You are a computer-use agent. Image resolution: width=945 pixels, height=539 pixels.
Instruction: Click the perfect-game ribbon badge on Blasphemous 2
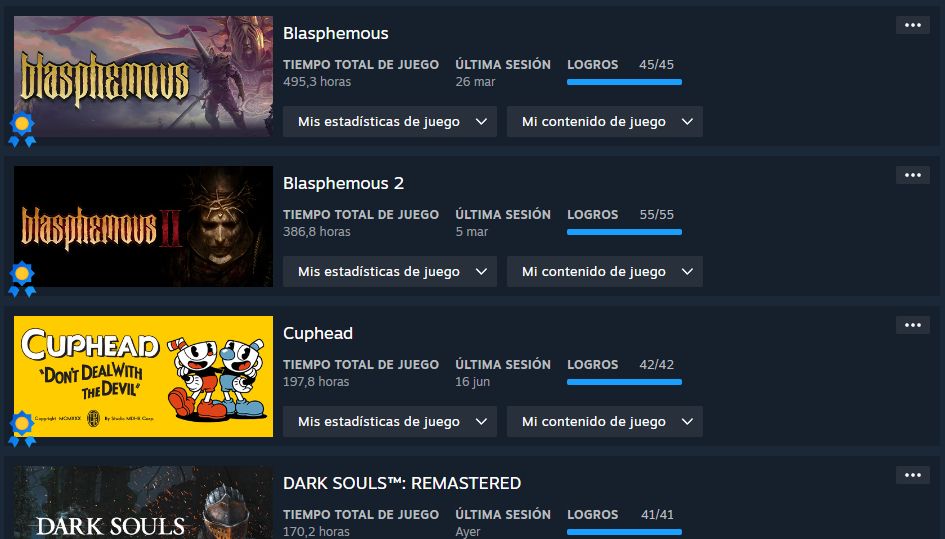click(x=22, y=279)
